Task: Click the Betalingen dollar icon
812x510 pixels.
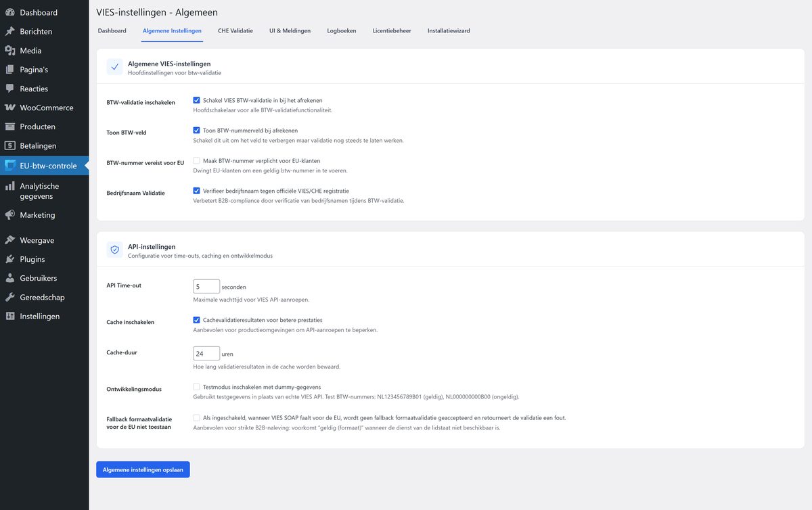Action: (x=10, y=145)
